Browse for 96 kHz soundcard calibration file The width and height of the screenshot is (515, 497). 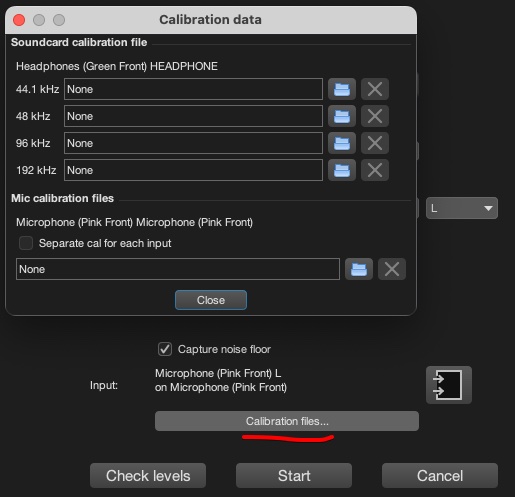coord(342,143)
